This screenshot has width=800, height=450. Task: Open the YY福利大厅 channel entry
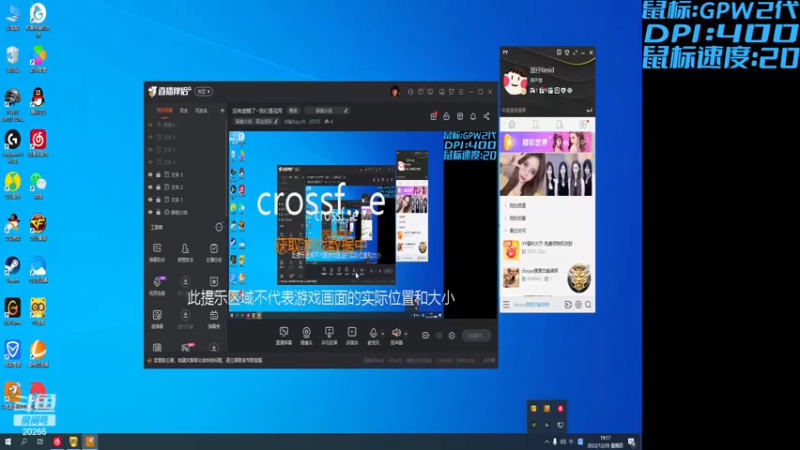(x=547, y=248)
